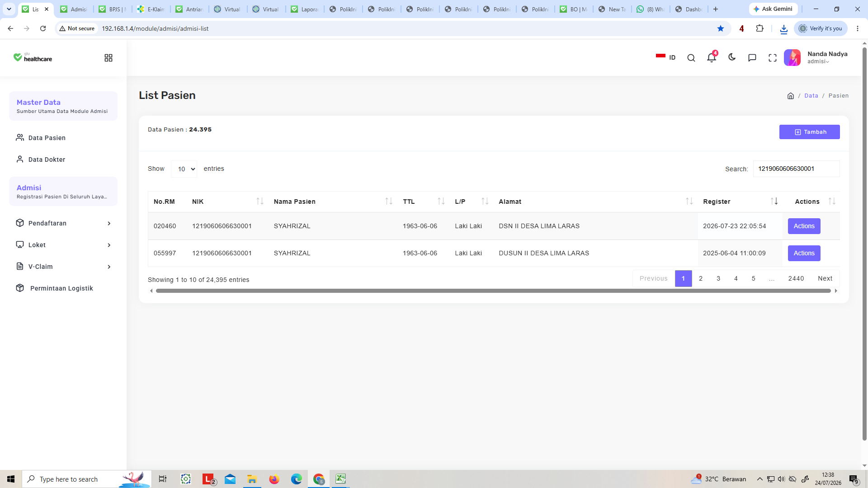Viewport: 868px width, 488px height.
Task: Open Actions for patient 055997
Action: [x=804, y=253]
